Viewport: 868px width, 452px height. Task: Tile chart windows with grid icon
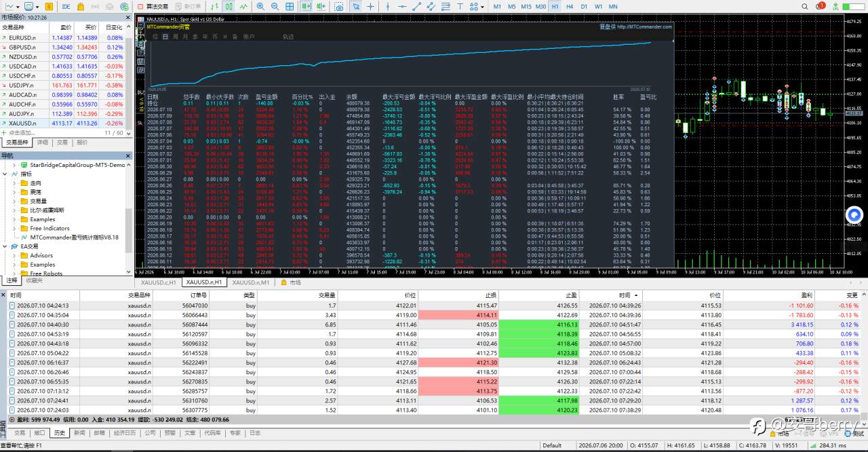point(290,6)
